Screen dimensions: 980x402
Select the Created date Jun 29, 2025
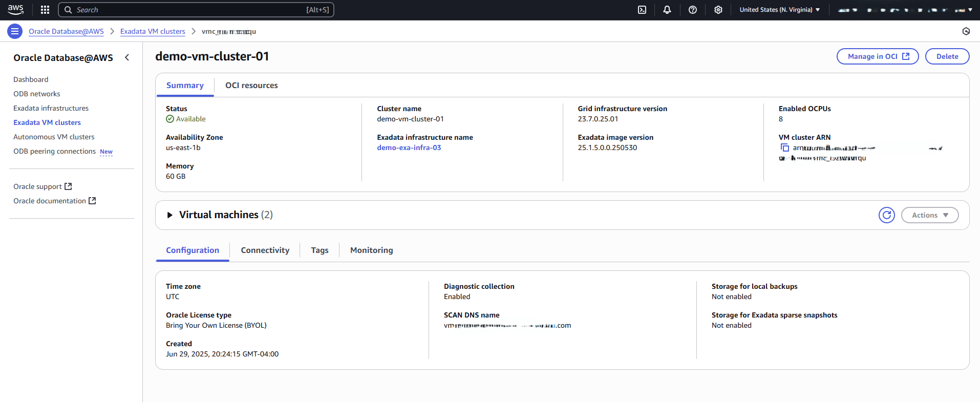(x=222, y=354)
